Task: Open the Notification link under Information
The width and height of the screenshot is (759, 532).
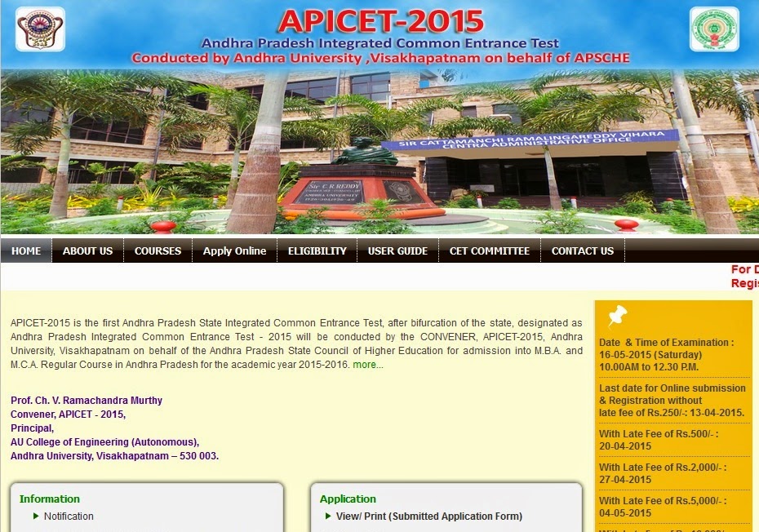Action: [x=69, y=516]
